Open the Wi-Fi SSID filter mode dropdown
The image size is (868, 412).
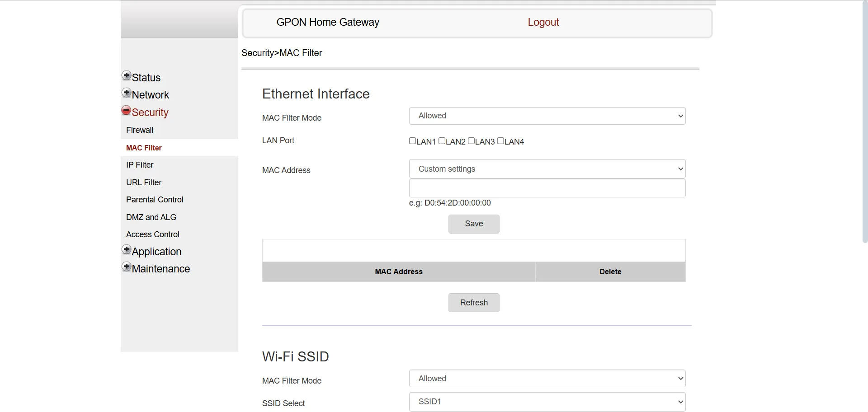[547, 378]
